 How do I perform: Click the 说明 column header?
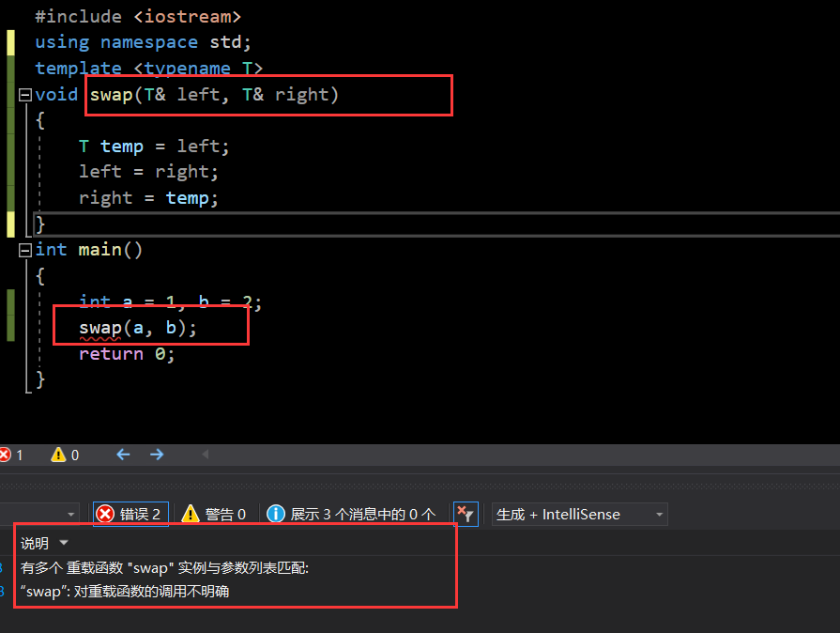pyautogui.click(x=35, y=544)
